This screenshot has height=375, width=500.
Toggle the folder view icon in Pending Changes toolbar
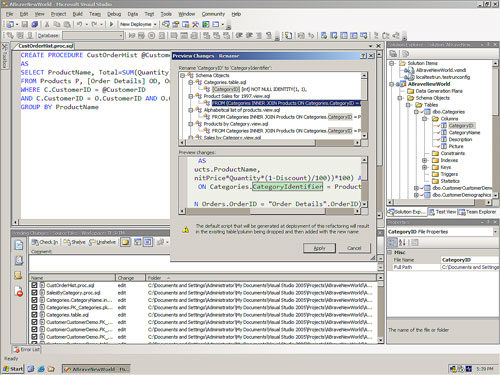(125, 242)
